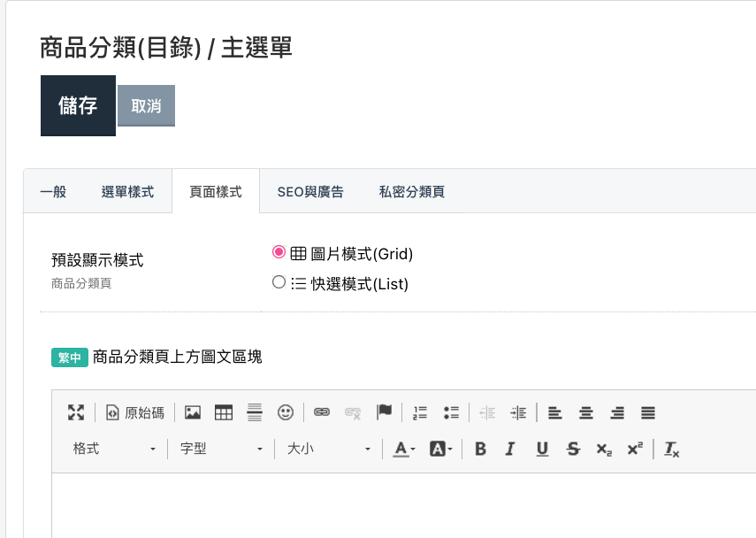
Task: Maximize the editor with fullscreen icon
Action: (76, 412)
